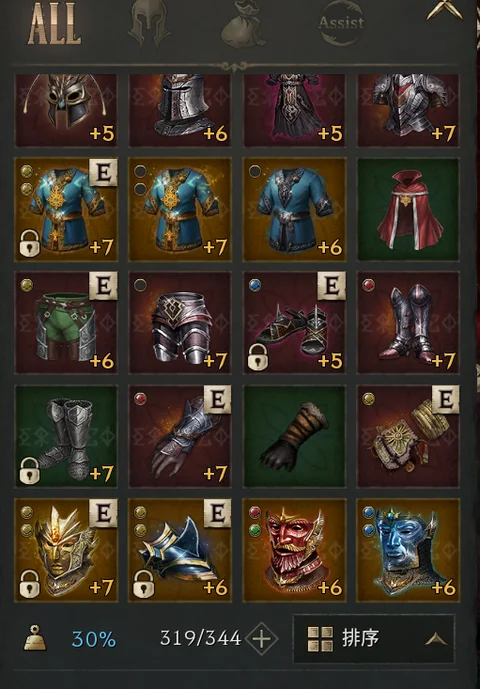This screenshot has height=689, width=480.
Task: Pick the locked steel boots +7
Action: (x=66, y=436)
